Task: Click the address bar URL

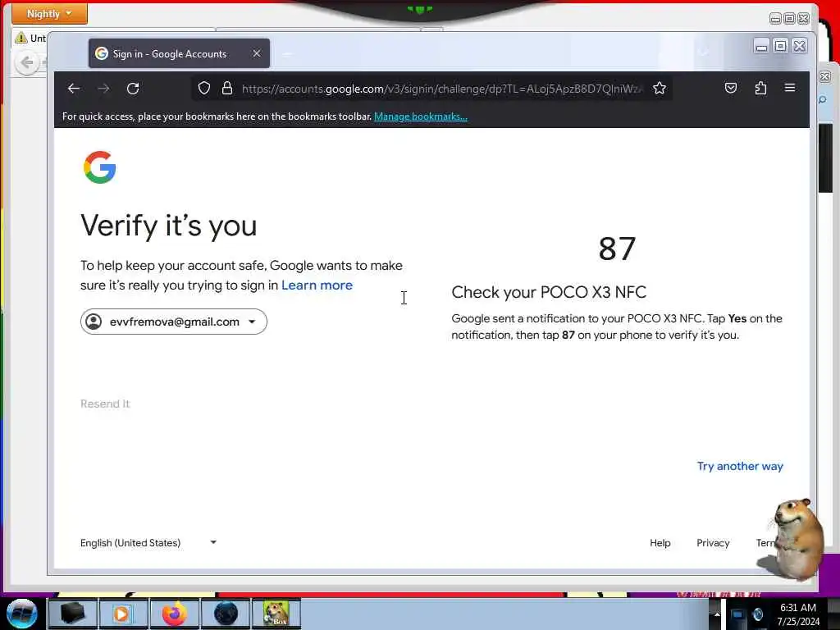Action: coord(441,89)
